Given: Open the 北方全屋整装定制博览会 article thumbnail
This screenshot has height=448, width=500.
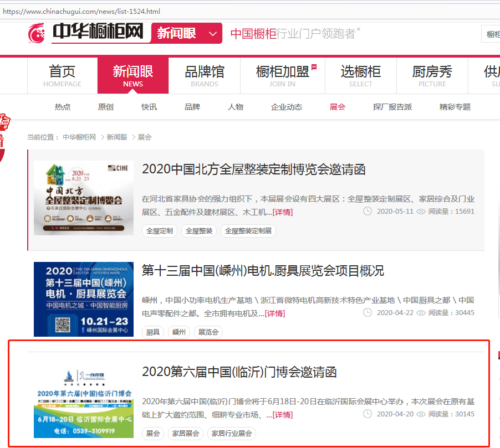Looking at the screenshot, I should 84,198.
